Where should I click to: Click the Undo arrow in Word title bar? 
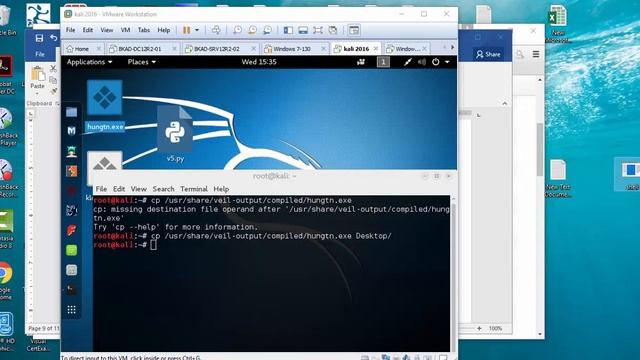[x=54, y=38]
